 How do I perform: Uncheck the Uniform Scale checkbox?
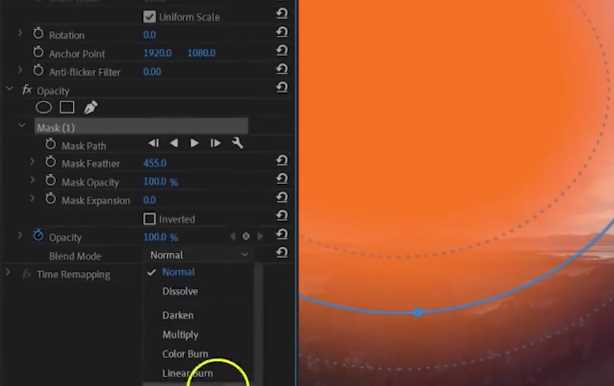[x=149, y=17]
